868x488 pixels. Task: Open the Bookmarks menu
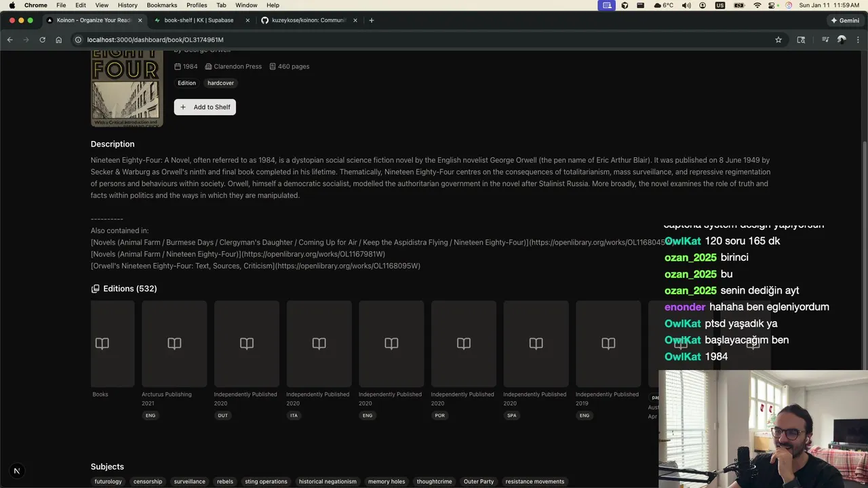[x=162, y=5]
